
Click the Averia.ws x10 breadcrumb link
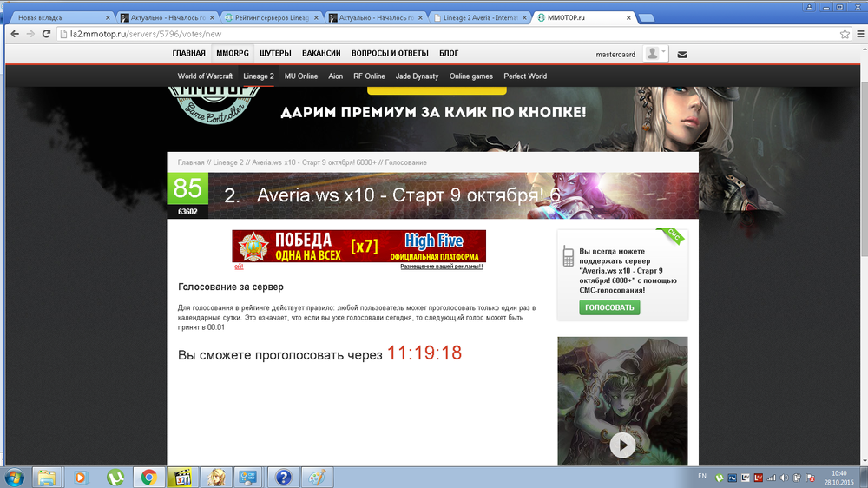coord(314,162)
